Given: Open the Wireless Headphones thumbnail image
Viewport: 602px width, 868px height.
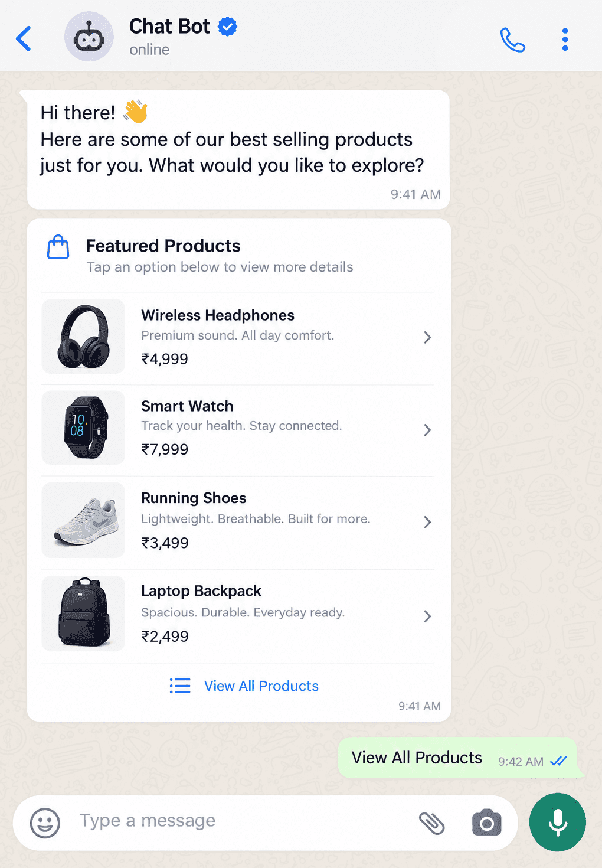Looking at the screenshot, I should (83, 337).
